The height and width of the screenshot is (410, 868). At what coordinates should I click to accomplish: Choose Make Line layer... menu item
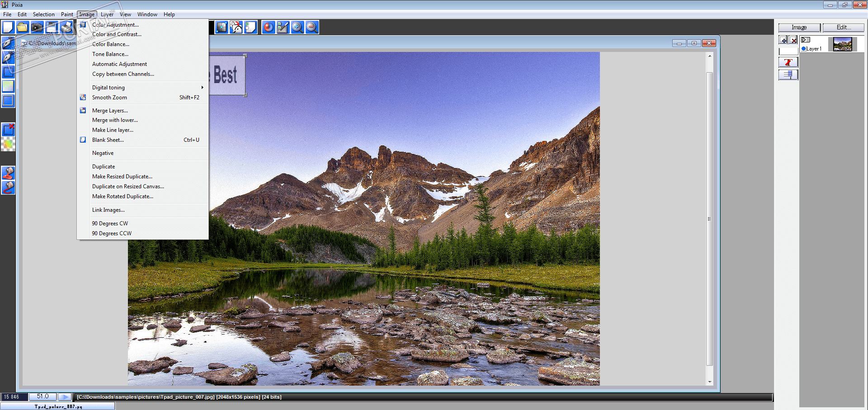coord(142,130)
